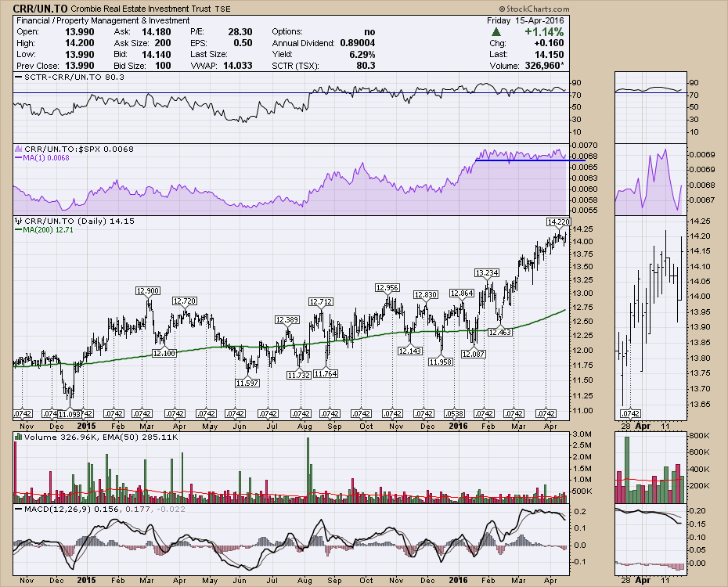Click the 12.864 peak price label
The width and height of the screenshot is (728, 587).
[462, 293]
